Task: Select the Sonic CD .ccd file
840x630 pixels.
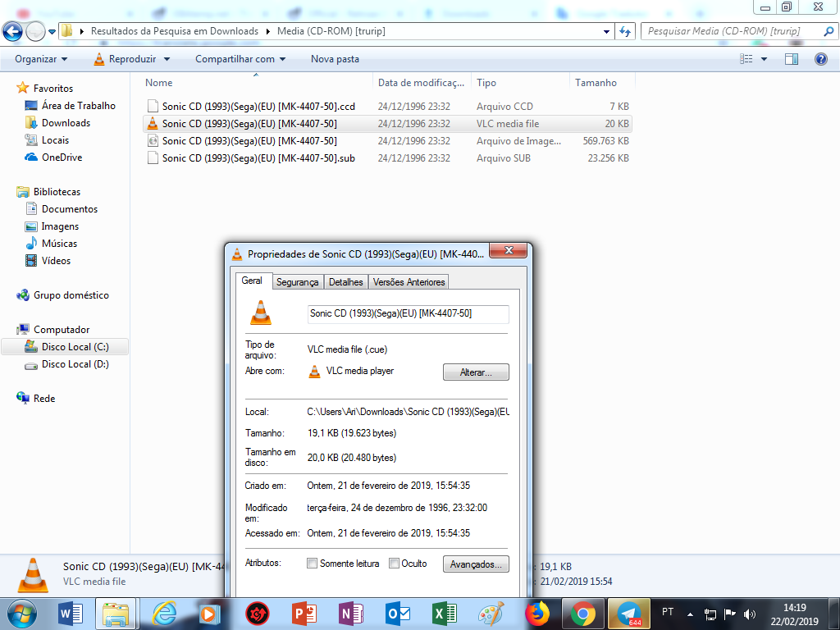Action: (387, 107)
